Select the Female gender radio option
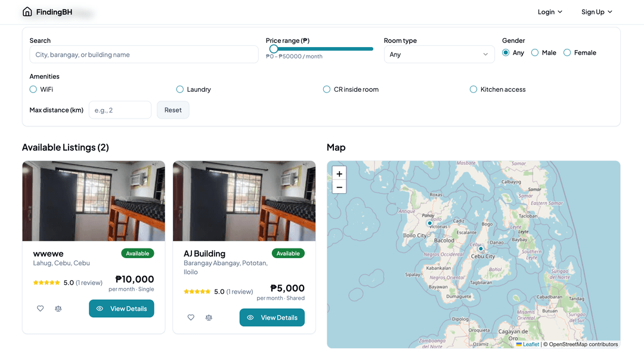Viewport: 644px width, 363px height. [x=567, y=53]
